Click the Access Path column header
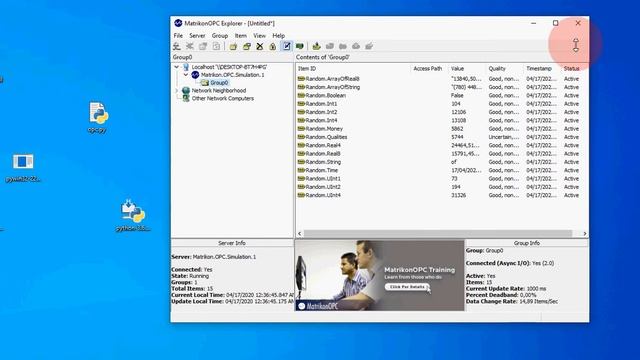 (429, 69)
